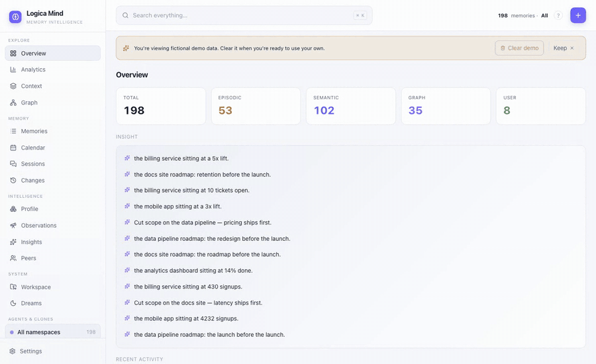This screenshot has height=364, width=596.
Task: Open the Peers page
Action: pyautogui.click(x=53, y=258)
